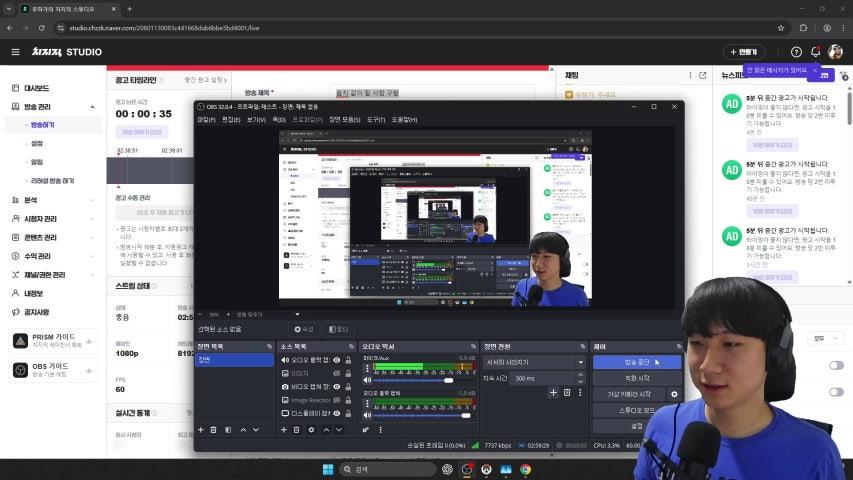Open scene filters icon in OBS 장면 목록
Image resolution: width=853 pixels, height=480 pixels.
tap(228, 430)
